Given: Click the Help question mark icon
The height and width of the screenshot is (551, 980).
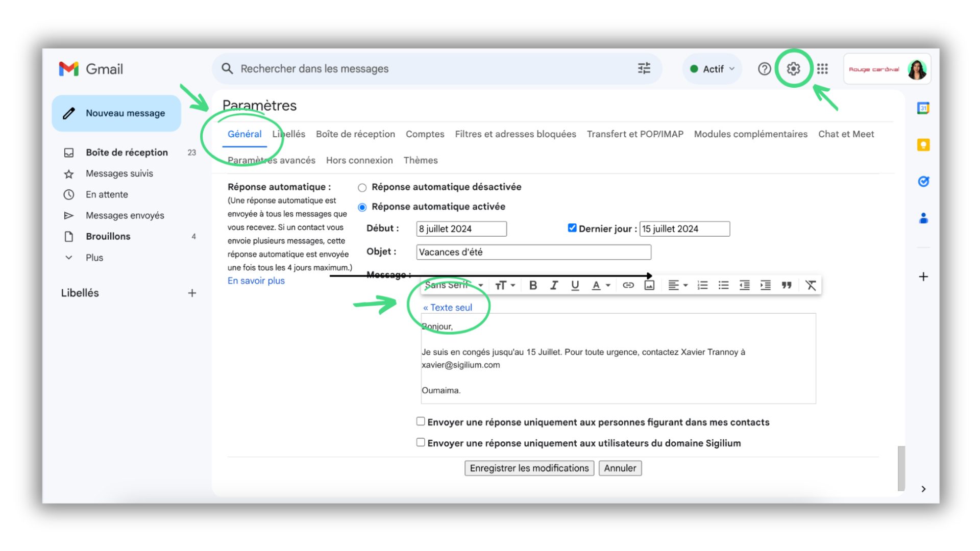Looking at the screenshot, I should tap(764, 69).
